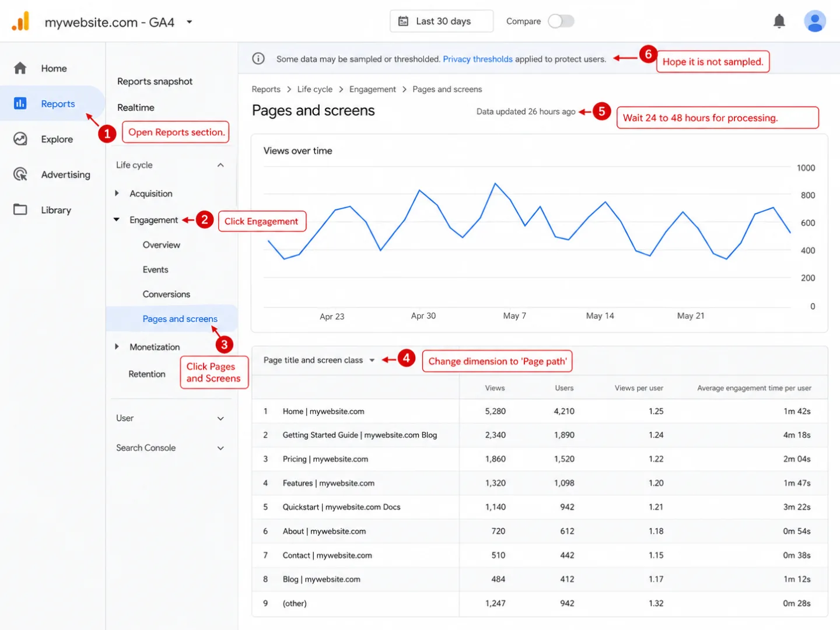Toggle the Compare switch
The image size is (840, 630).
tap(561, 22)
